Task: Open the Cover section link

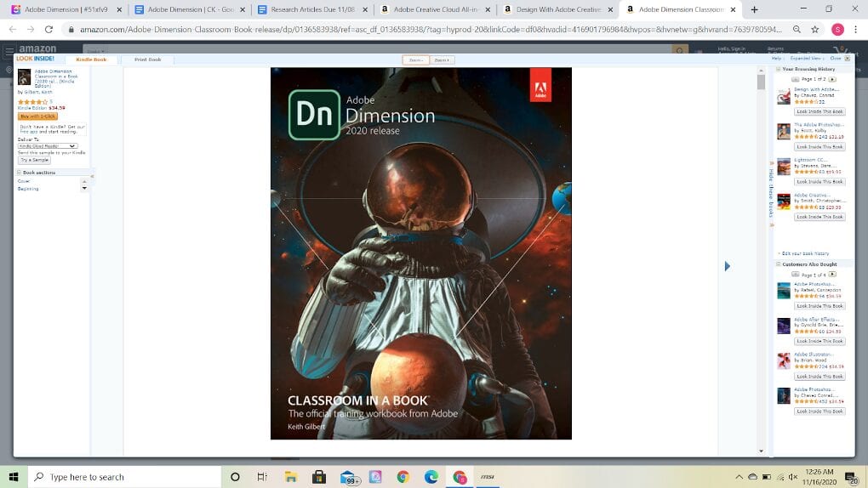Action: click(23, 181)
